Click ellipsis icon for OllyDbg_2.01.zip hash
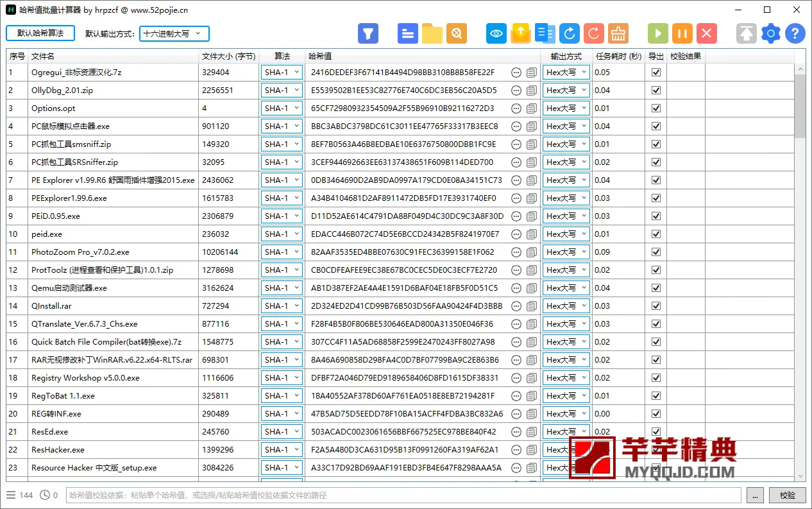 pyautogui.click(x=516, y=91)
